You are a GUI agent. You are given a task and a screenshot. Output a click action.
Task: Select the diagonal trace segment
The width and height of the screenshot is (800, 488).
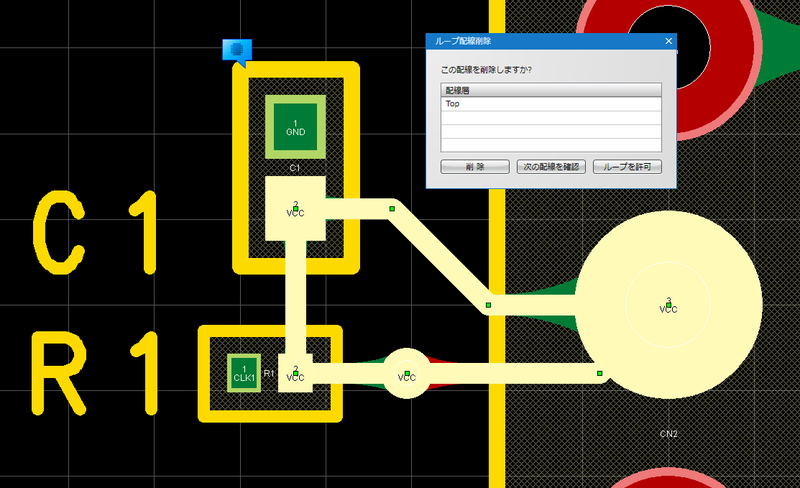point(440,260)
